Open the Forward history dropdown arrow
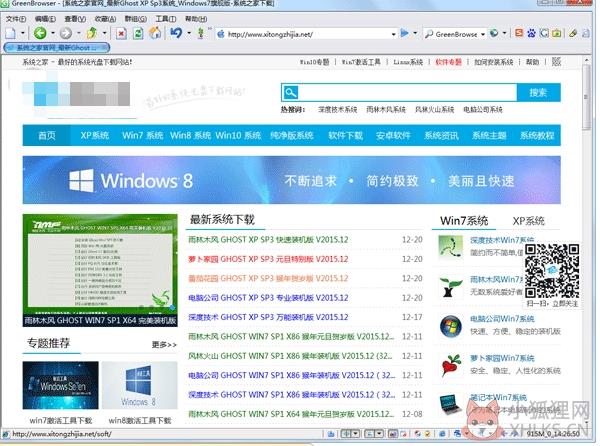 point(78,33)
